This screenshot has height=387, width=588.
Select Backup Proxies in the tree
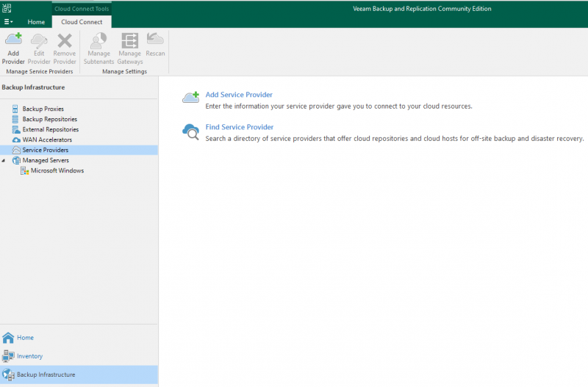[x=43, y=109]
